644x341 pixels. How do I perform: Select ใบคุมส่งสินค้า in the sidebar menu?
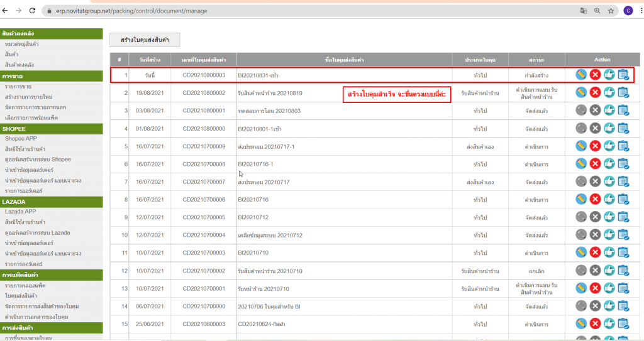(x=21, y=296)
